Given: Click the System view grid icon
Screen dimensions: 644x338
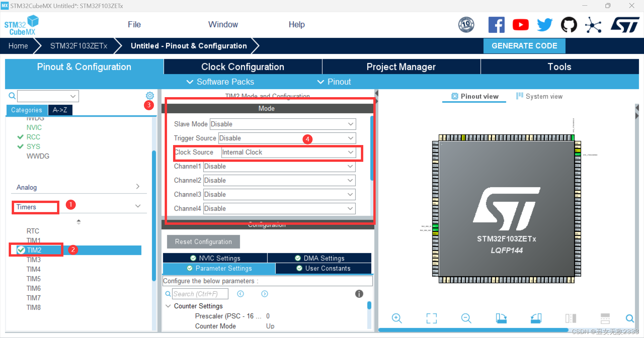Looking at the screenshot, I should pos(520,96).
